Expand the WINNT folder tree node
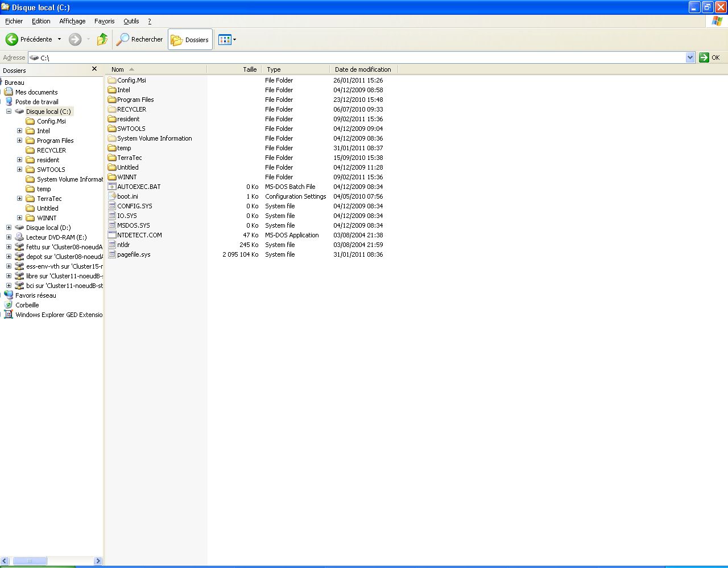The width and height of the screenshot is (728, 568). pyautogui.click(x=19, y=218)
